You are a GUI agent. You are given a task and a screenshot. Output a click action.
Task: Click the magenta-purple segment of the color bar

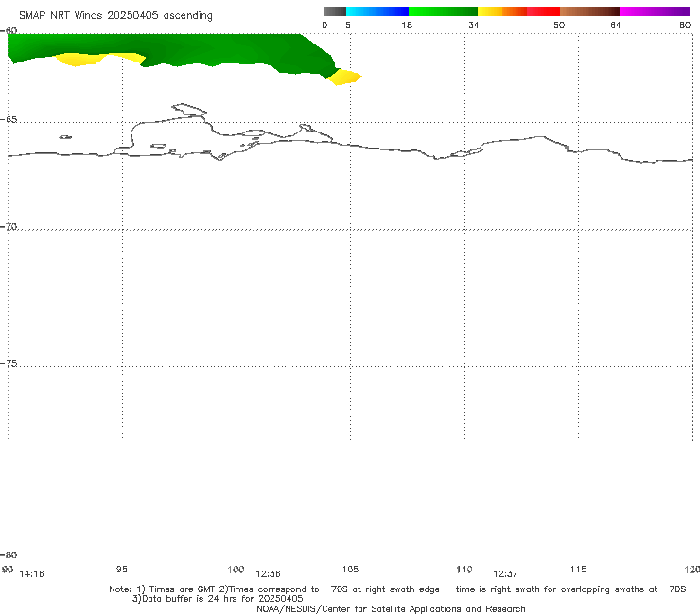pos(655,11)
